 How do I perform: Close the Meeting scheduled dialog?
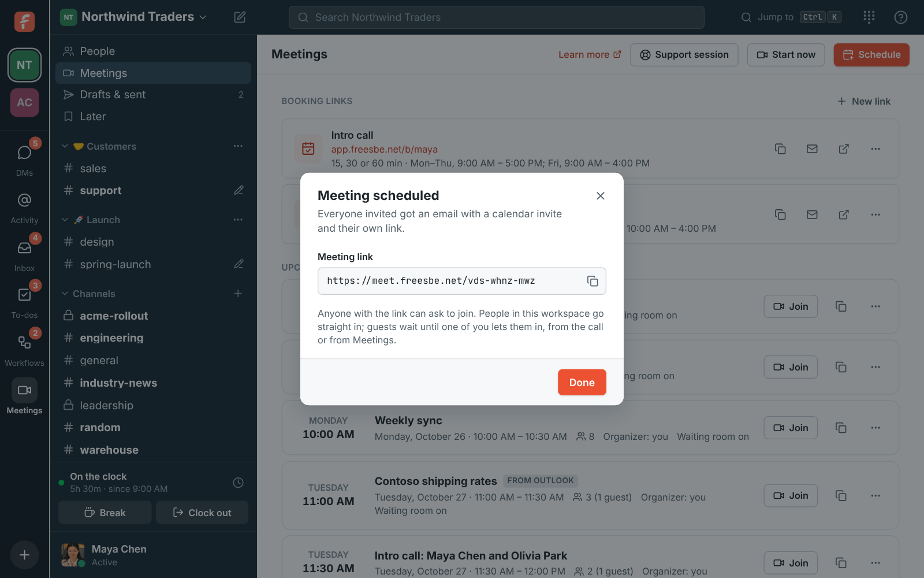[x=601, y=196]
